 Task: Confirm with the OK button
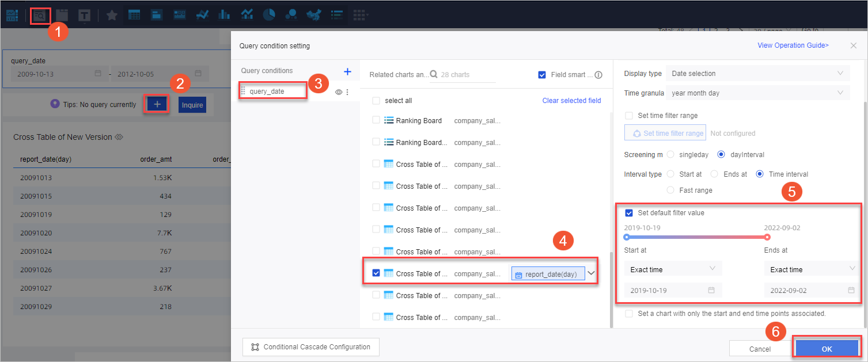point(827,349)
